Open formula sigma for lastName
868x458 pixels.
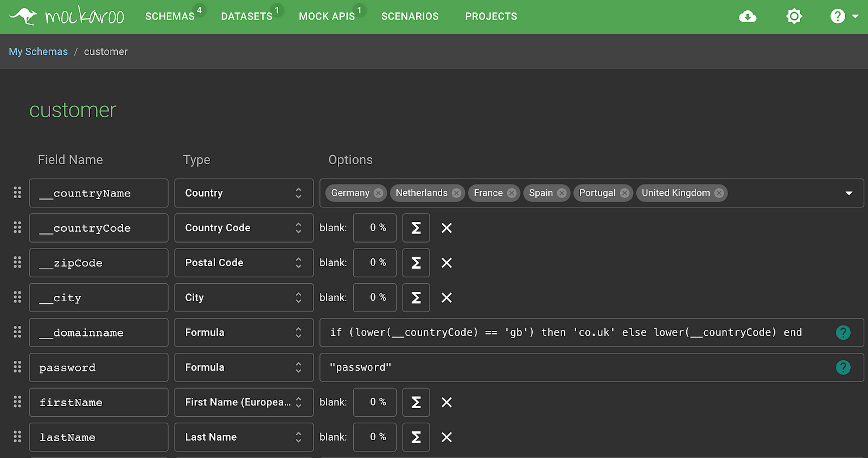pyautogui.click(x=416, y=437)
